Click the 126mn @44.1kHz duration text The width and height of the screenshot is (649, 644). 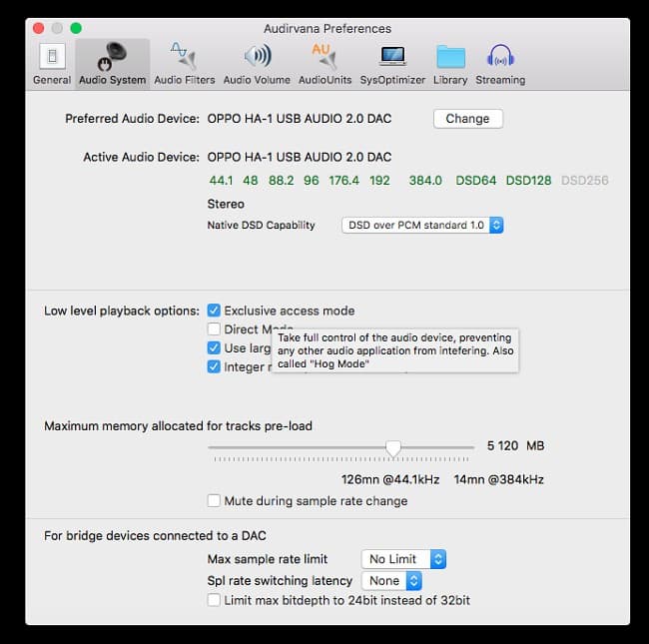(390, 479)
